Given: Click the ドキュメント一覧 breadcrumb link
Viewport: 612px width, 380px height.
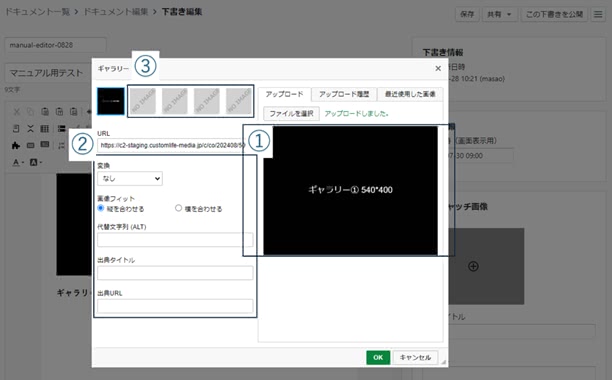Looking at the screenshot, I should (x=37, y=12).
